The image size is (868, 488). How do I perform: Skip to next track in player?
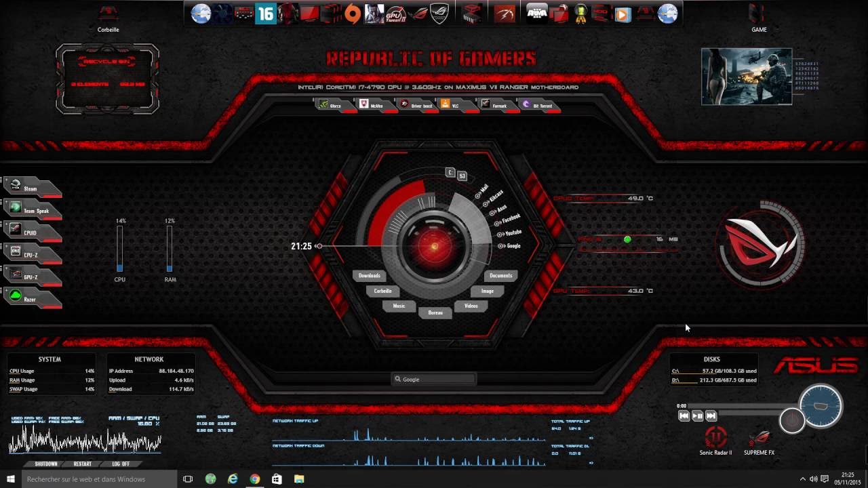point(711,415)
